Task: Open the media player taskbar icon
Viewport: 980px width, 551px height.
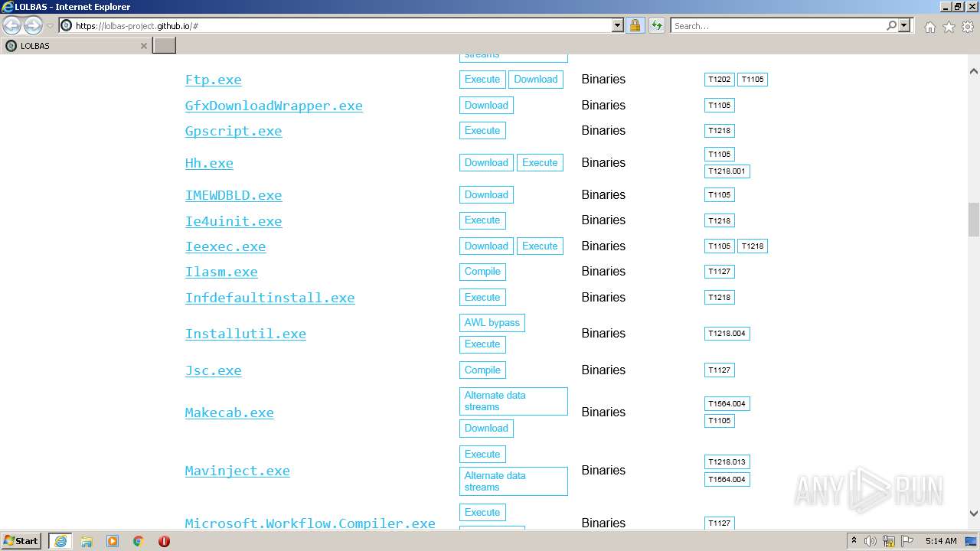Action: click(x=113, y=541)
